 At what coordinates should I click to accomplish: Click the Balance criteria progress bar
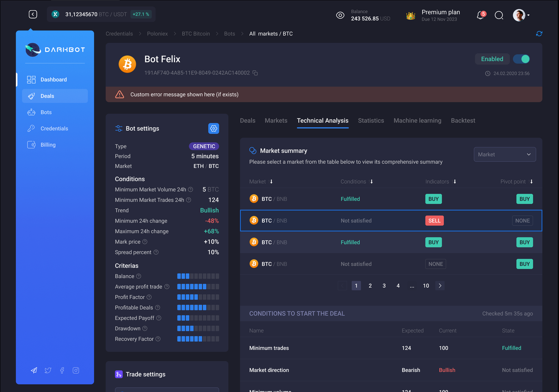198,276
